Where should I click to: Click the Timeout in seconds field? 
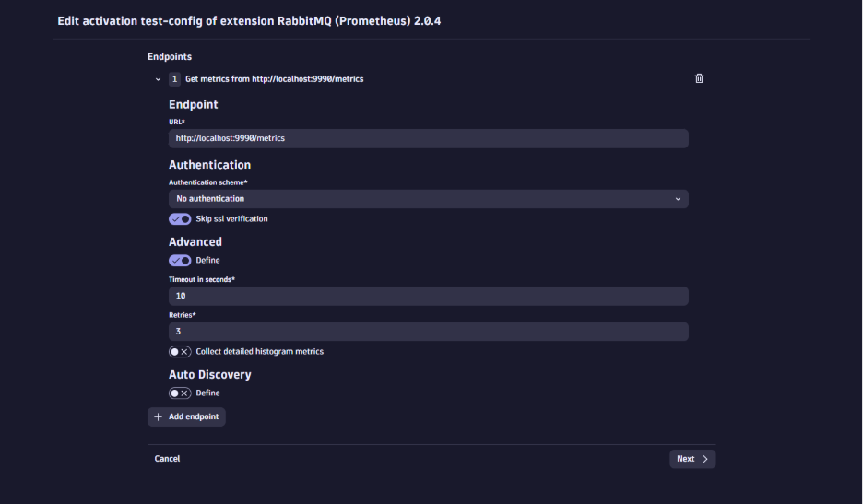[x=428, y=297]
